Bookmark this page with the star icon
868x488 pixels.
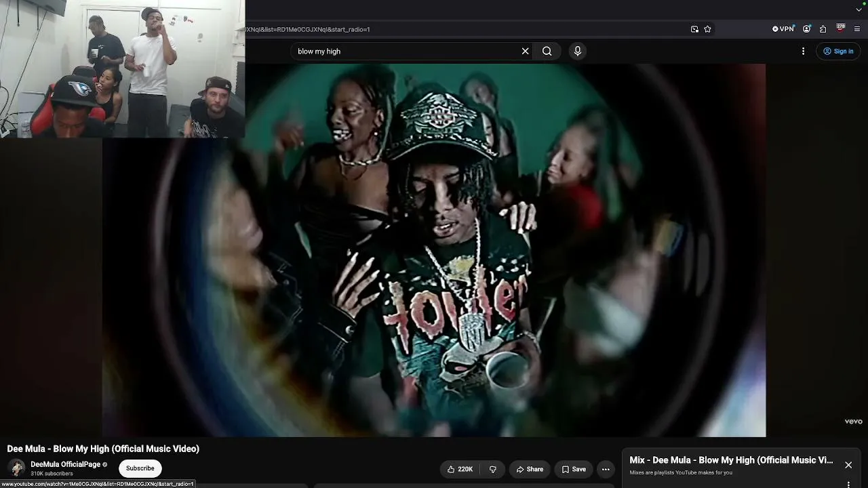click(x=707, y=29)
